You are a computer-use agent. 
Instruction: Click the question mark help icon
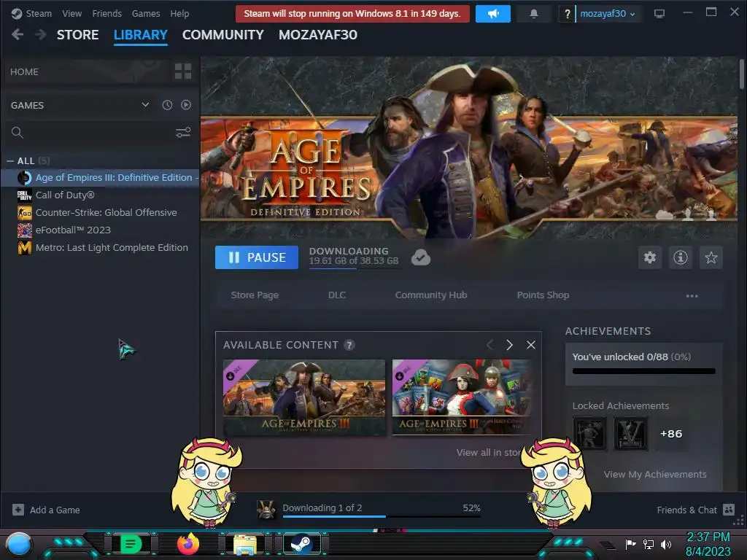(567, 14)
